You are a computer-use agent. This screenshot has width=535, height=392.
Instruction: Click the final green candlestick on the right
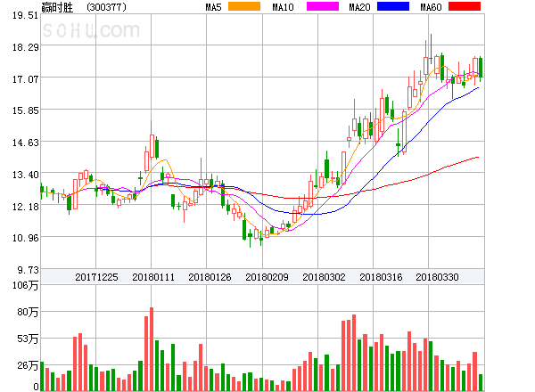[481, 68]
